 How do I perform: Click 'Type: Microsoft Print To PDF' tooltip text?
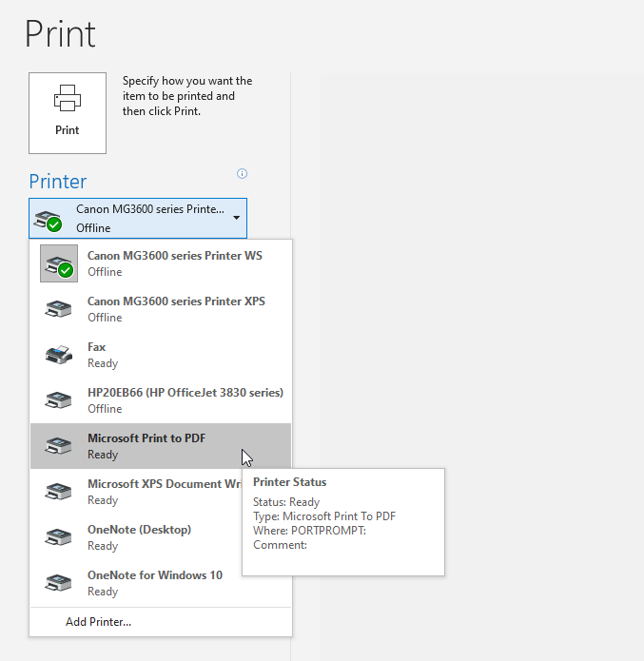[324, 516]
